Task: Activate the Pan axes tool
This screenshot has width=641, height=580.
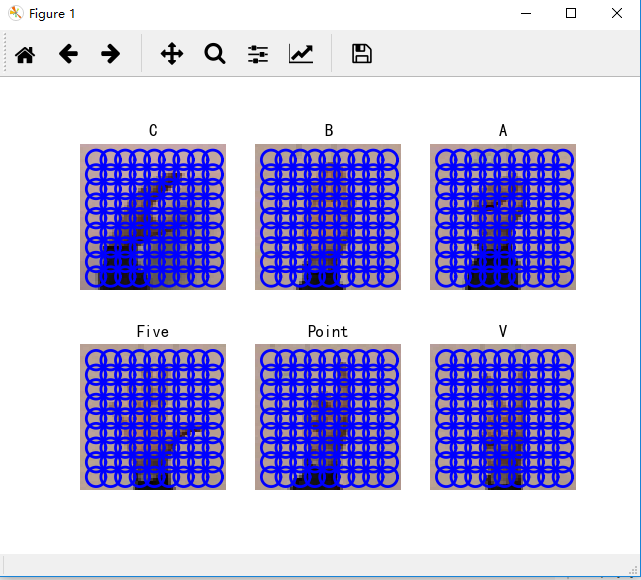Action: pyautogui.click(x=172, y=54)
